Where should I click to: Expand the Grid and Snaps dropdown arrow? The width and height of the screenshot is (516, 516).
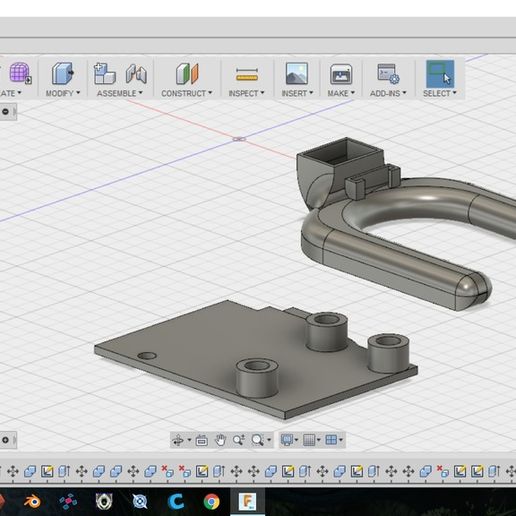pos(319,440)
